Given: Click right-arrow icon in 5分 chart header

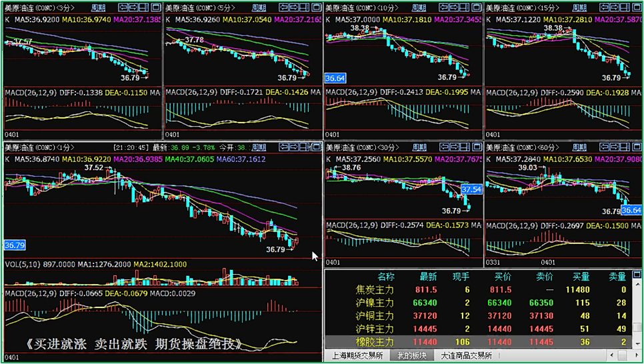Looking at the screenshot, I should [294, 7].
